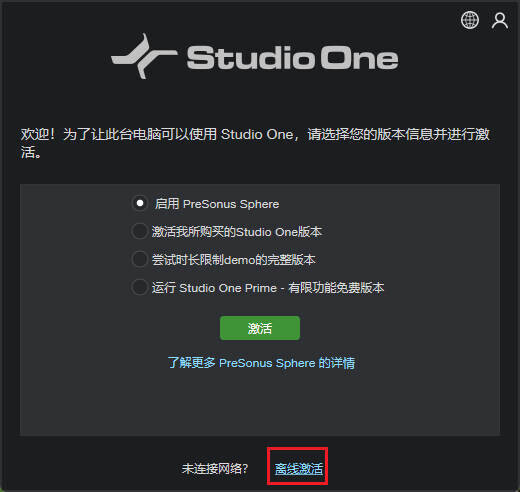Click the 未连接网络? prompt text
Viewport: 520px width, 492px height.
click(215, 469)
